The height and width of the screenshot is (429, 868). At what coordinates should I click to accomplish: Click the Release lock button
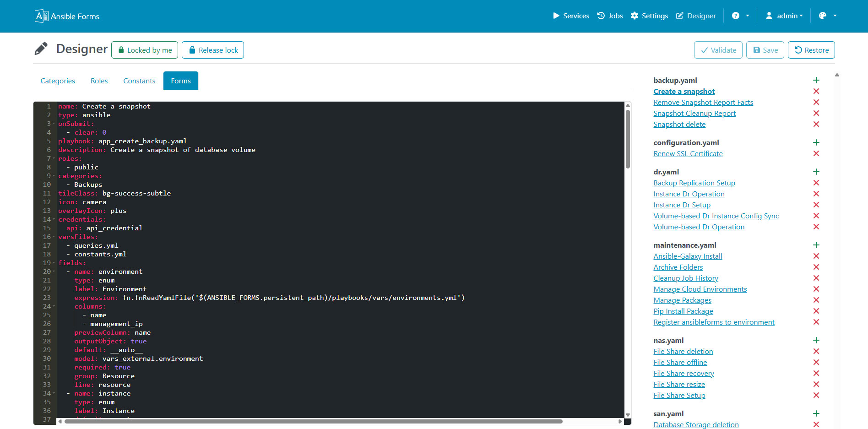[212, 49]
